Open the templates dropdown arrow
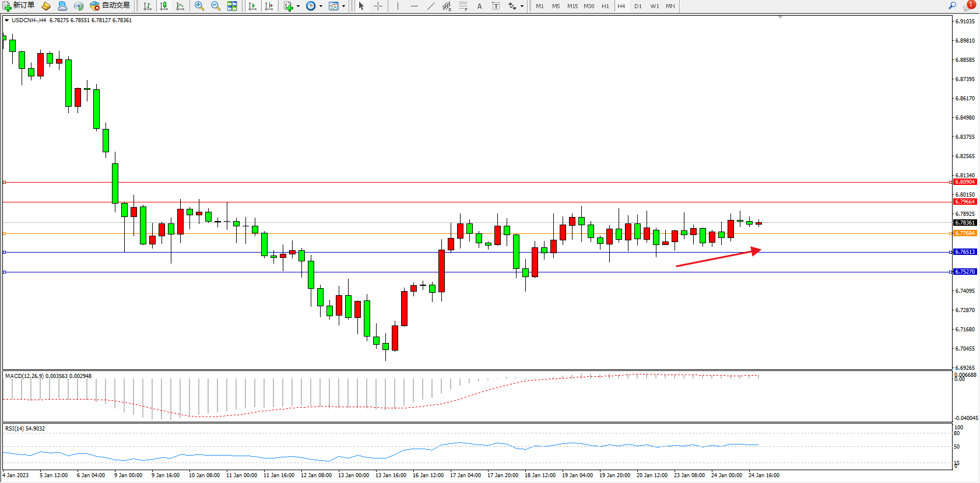This screenshot has height=483, width=980. [x=343, y=6]
